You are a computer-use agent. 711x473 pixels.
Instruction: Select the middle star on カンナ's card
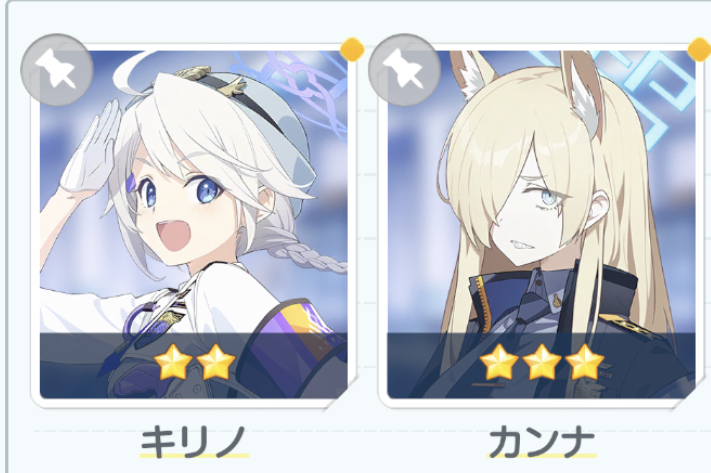(542, 361)
